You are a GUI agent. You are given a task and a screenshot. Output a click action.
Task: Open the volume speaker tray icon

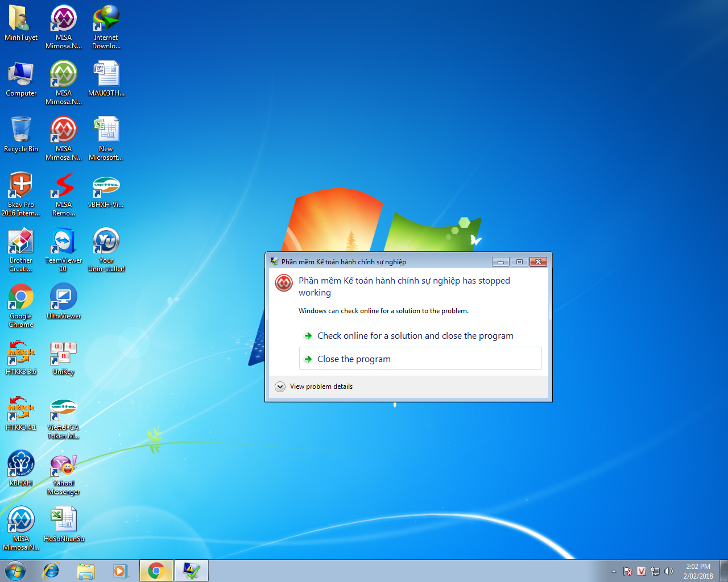pyautogui.click(x=669, y=571)
